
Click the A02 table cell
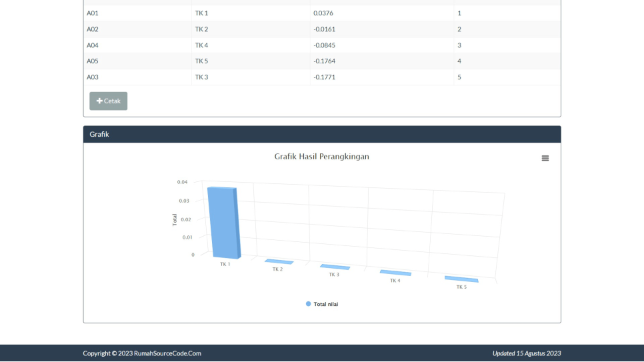[93, 29]
